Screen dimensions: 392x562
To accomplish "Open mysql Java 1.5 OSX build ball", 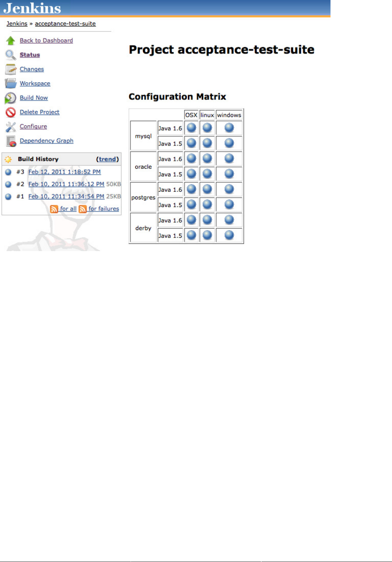I will (x=191, y=143).
